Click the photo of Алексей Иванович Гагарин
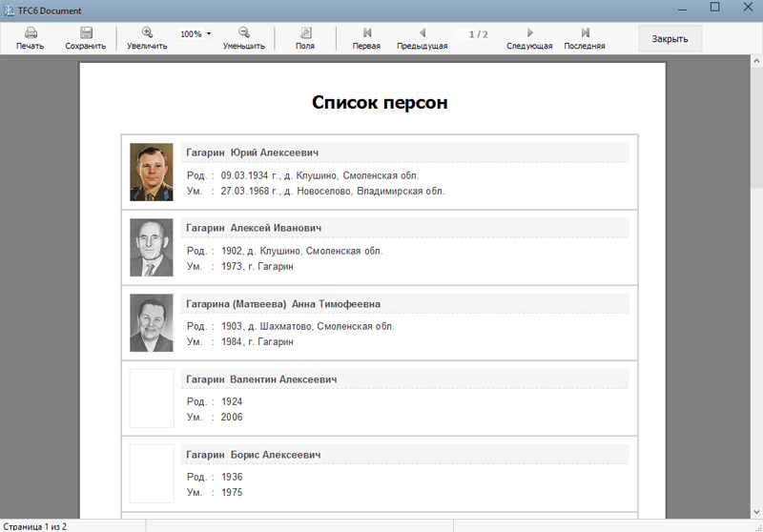The image size is (763, 532). pos(152,247)
